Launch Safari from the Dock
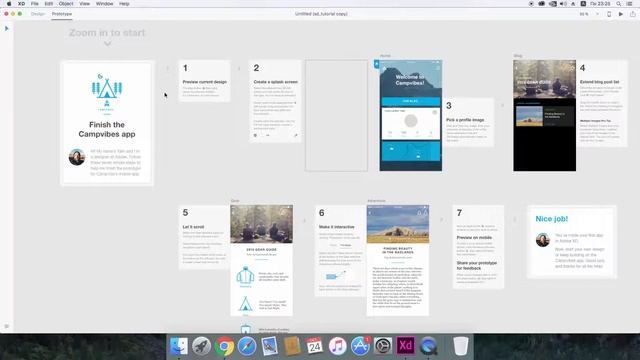 pos(247,346)
